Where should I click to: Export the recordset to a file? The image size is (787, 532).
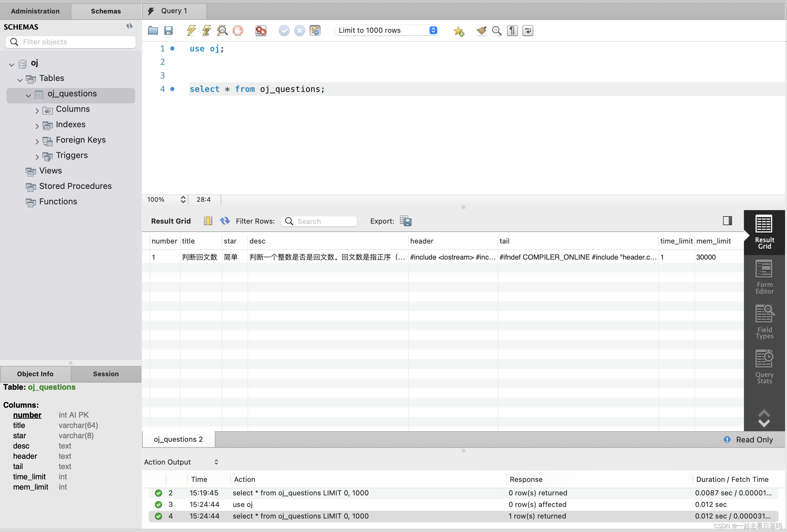tap(405, 221)
